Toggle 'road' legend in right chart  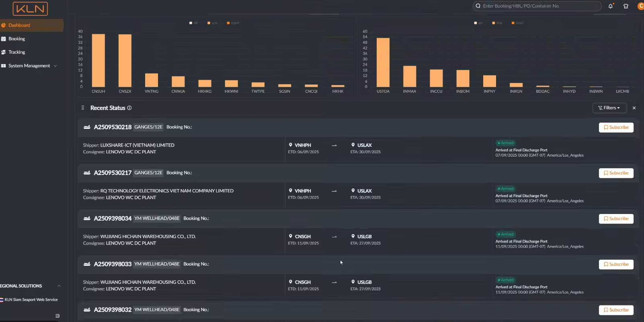pyautogui.click(x=517, y=23)
